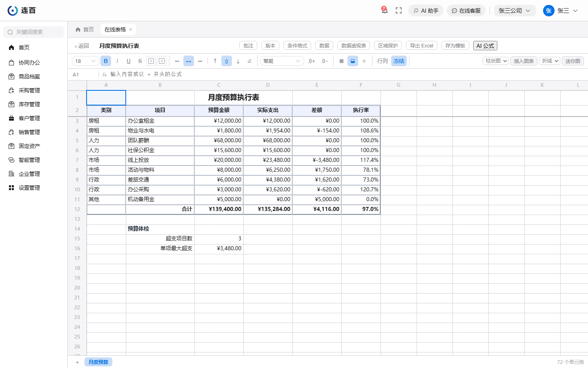Click the text wrap icon

pyautogui.click(x=249, y=61)
